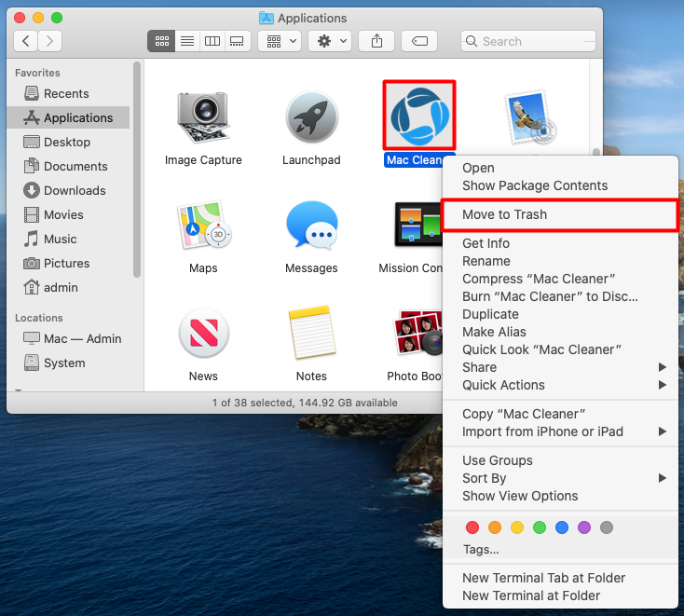Viewport: 684px width, 616px height.
Task: Apply the green tag color
Action: click(x=540, y=527)
